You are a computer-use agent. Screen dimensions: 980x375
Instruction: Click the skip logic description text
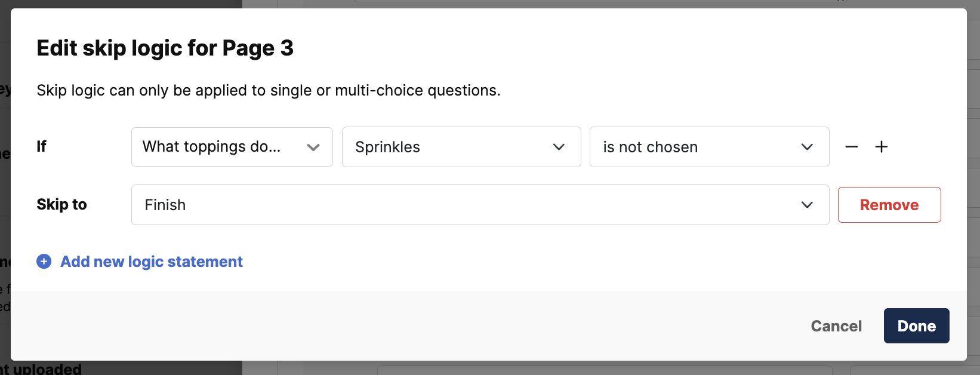tap(269, 90)
